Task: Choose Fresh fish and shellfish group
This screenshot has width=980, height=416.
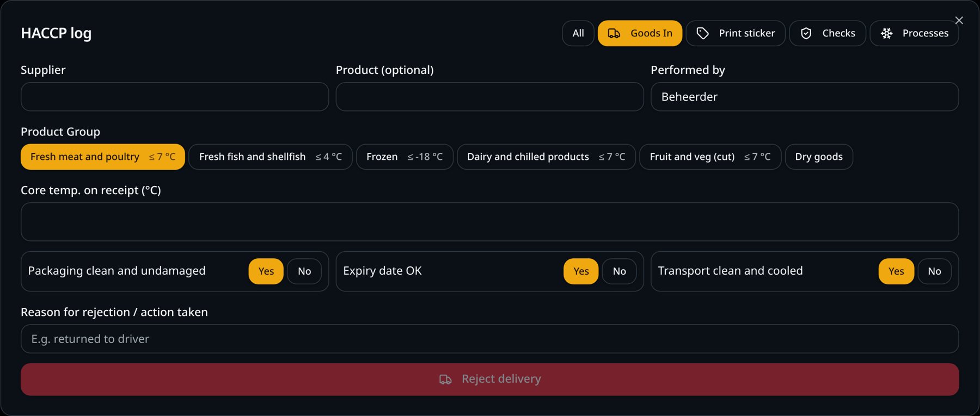Action: click(271, 157)
